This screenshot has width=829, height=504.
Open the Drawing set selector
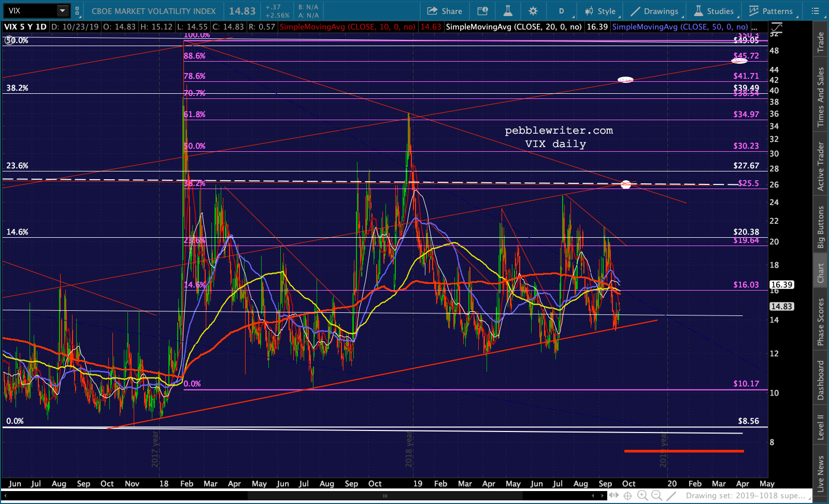point(745,496)
